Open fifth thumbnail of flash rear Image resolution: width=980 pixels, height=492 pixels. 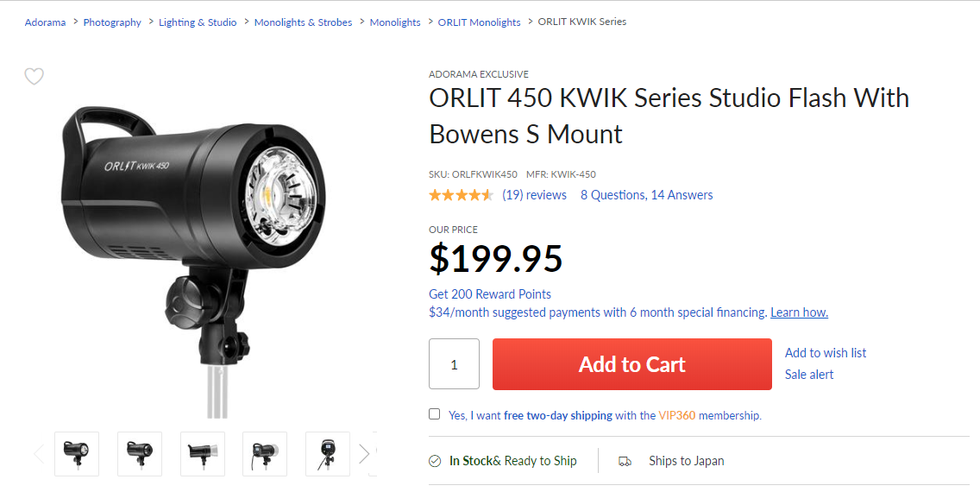click(x=328, y=454)
